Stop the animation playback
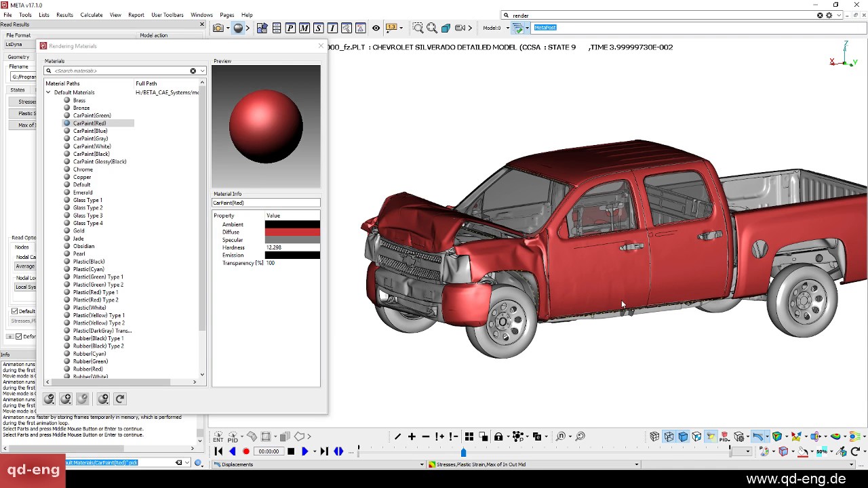Viewport: 868px width, 488px height. tap(291, 451)
